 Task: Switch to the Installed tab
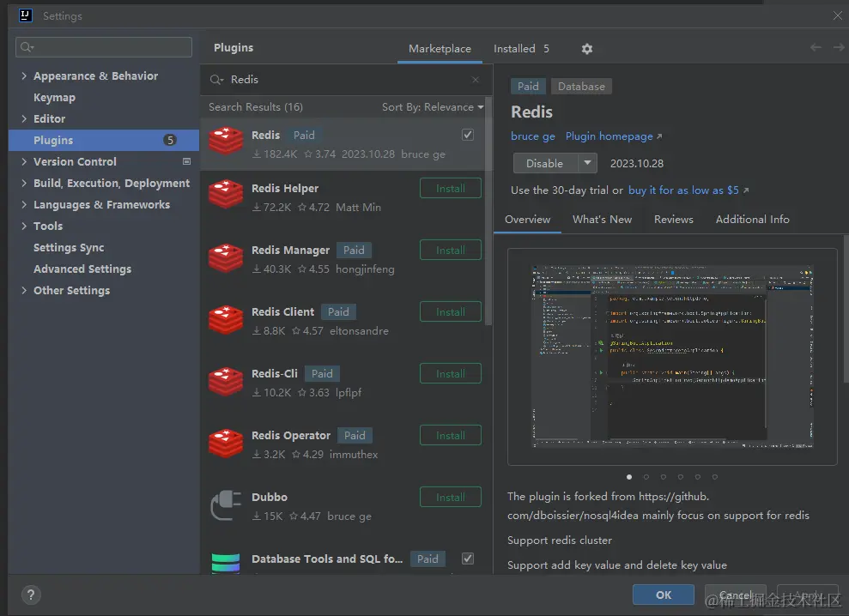pos(521,49)
